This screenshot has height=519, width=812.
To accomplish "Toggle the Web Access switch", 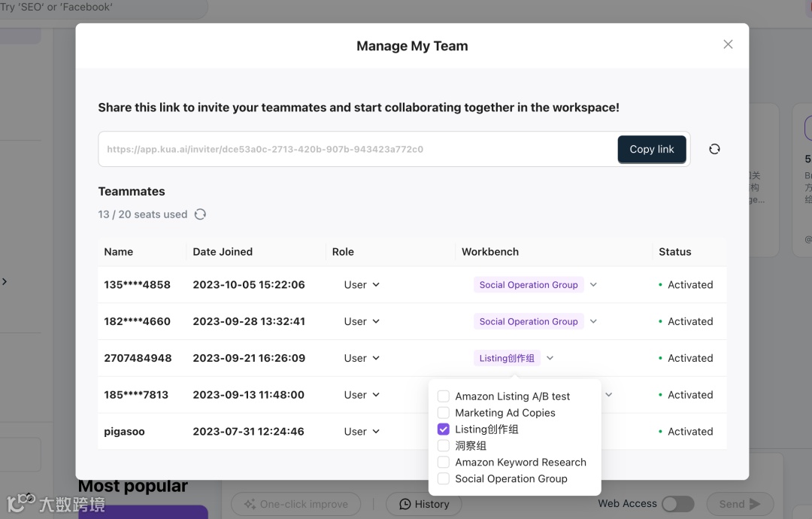I will 678,504.
